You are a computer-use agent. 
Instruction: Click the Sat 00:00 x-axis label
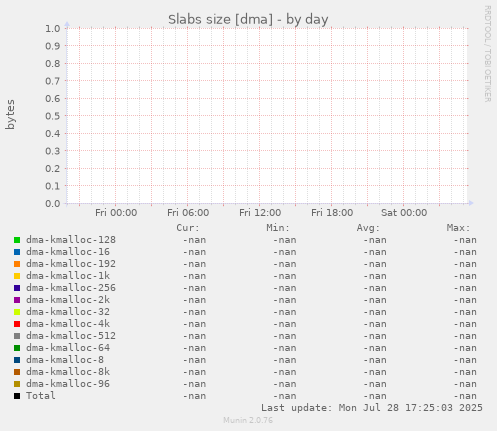pos(404,213)
